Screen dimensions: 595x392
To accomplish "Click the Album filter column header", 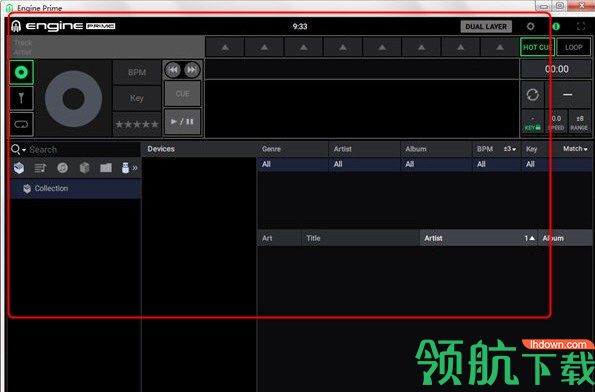I will pos(436,149).
